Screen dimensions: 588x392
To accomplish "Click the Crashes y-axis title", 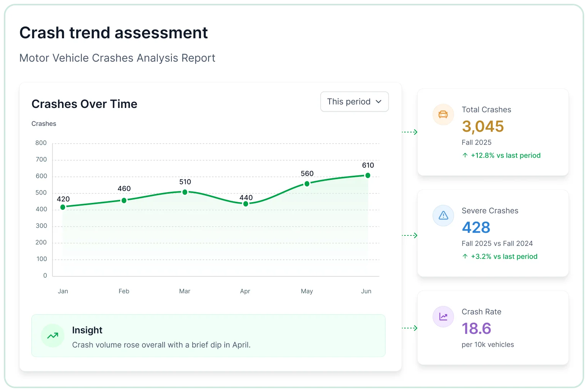I will point(44,124).
